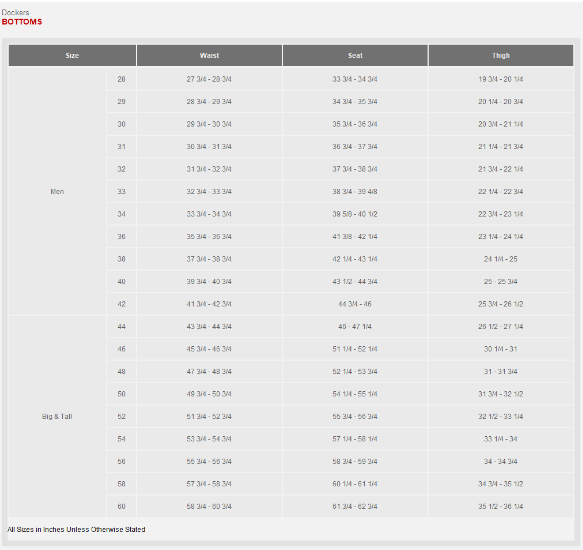Select size 60 row cell
This screenshot has width=583, height=550.
coord(122,506)
